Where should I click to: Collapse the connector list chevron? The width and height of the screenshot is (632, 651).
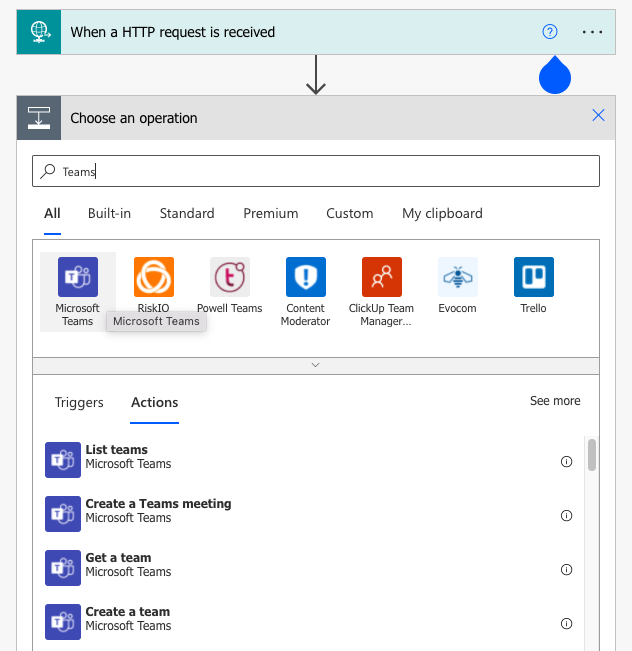316,366
